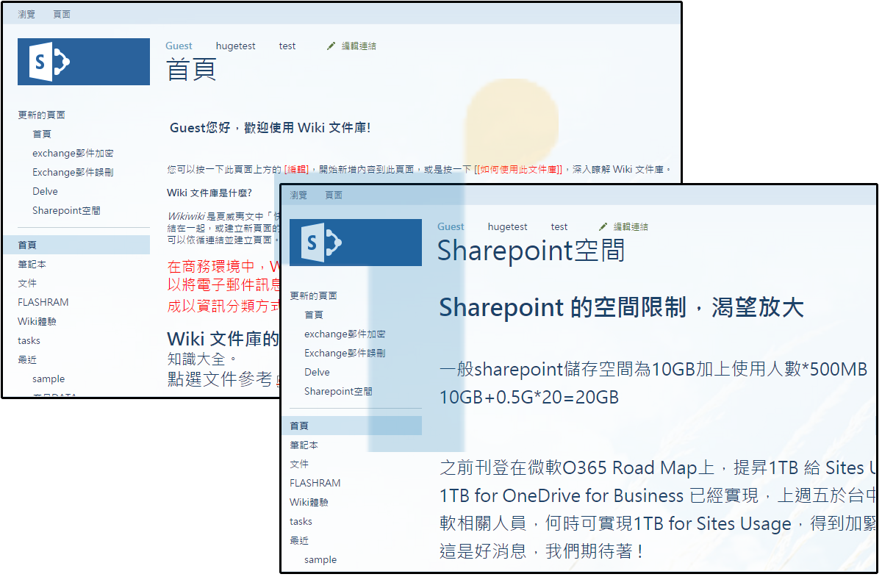The image size is (882, 588).
Task: Open 筆記本 in the front window sidebar
Action: (304, 445)
